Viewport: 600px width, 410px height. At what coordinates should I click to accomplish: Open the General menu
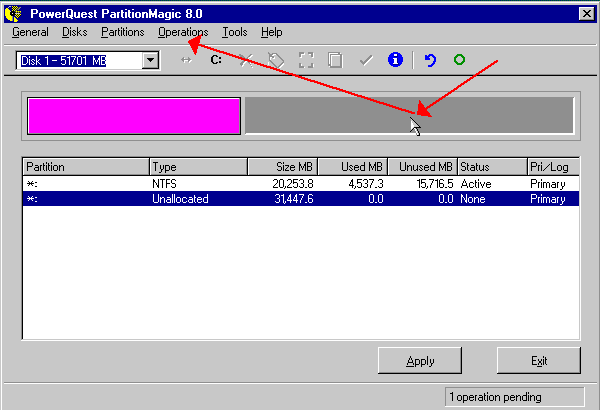[30, 32]
